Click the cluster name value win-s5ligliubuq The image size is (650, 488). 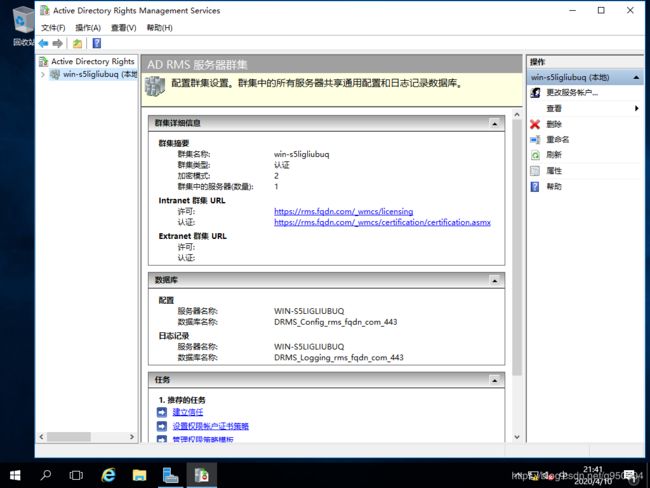pyautogui.click(x=301, y=154)
